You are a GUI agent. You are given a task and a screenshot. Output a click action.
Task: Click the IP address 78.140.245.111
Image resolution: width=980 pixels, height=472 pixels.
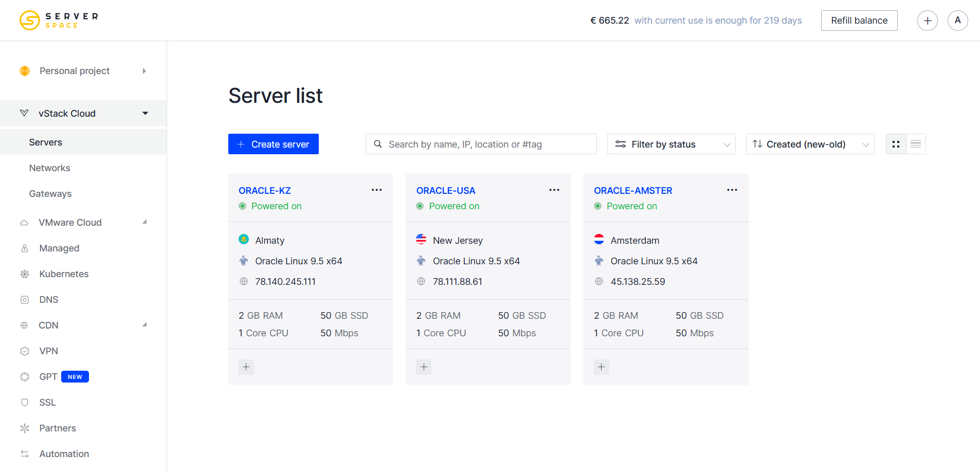(x=285, y=282)
